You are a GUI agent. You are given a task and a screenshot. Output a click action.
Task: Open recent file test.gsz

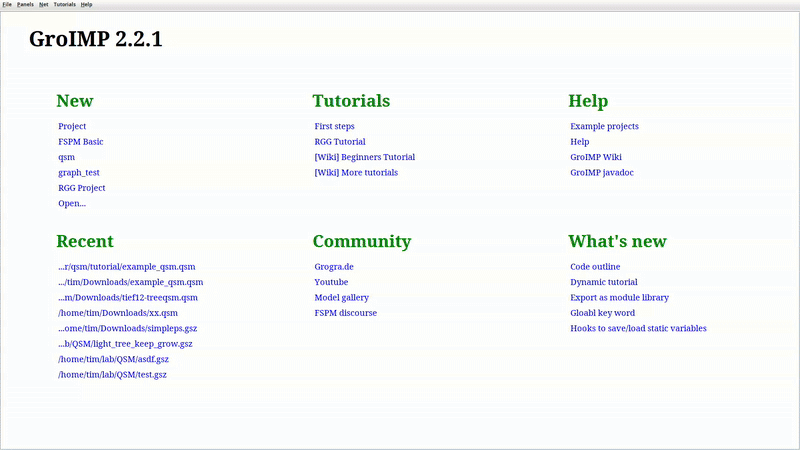point(112,375)
